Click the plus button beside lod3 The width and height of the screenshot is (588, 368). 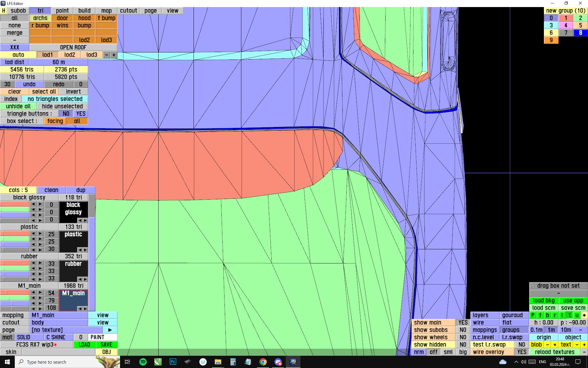point(114,55)
